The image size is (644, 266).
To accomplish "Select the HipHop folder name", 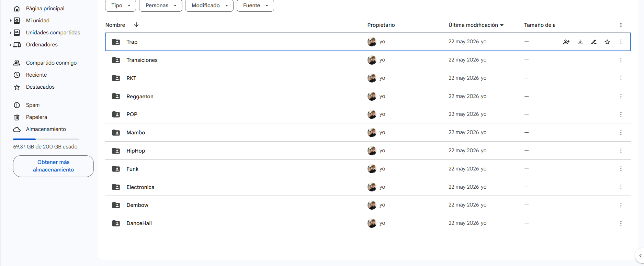I will click(x=136, y=151).
